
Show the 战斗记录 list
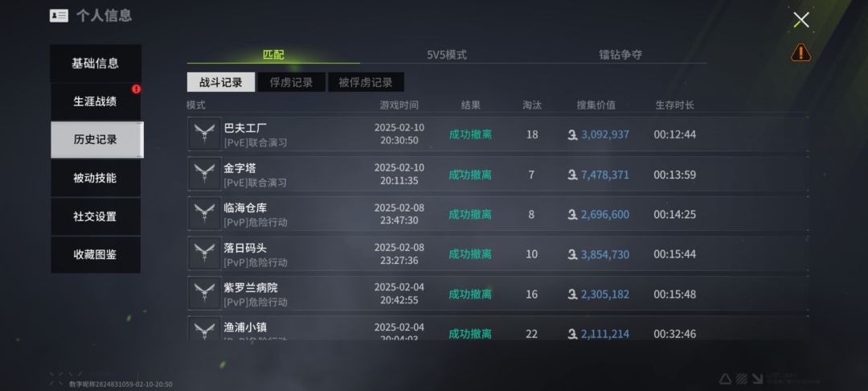pos(221,83)
